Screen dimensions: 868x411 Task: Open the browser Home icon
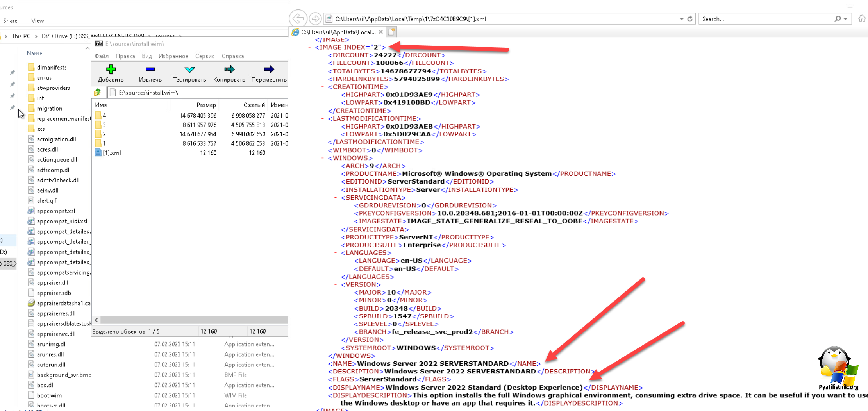pyautogui.click(x=862, y=18)
